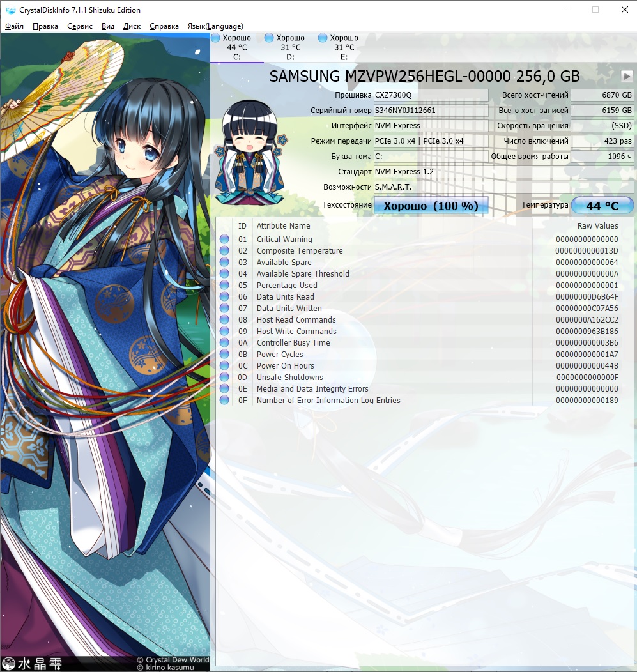637x672 pixels.
Task: Switch to the D: drive tab
Action: click(290, 47)
